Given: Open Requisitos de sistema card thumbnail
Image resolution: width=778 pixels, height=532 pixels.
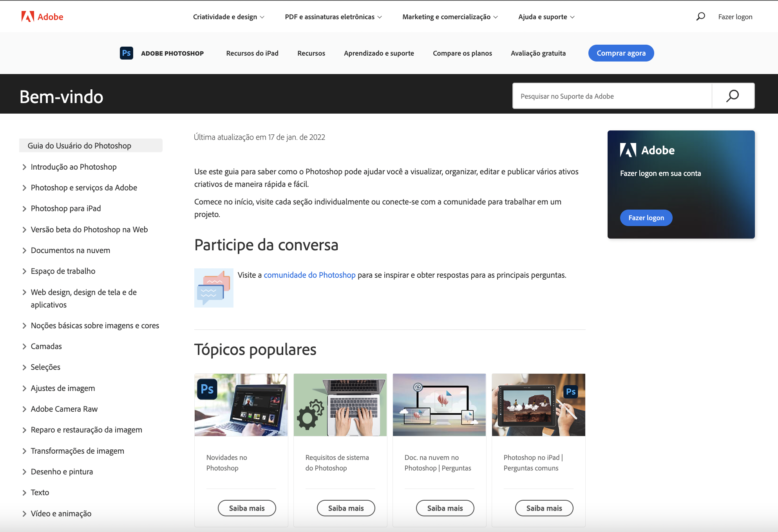Looking at the screenshot, I should click(340, 405).
